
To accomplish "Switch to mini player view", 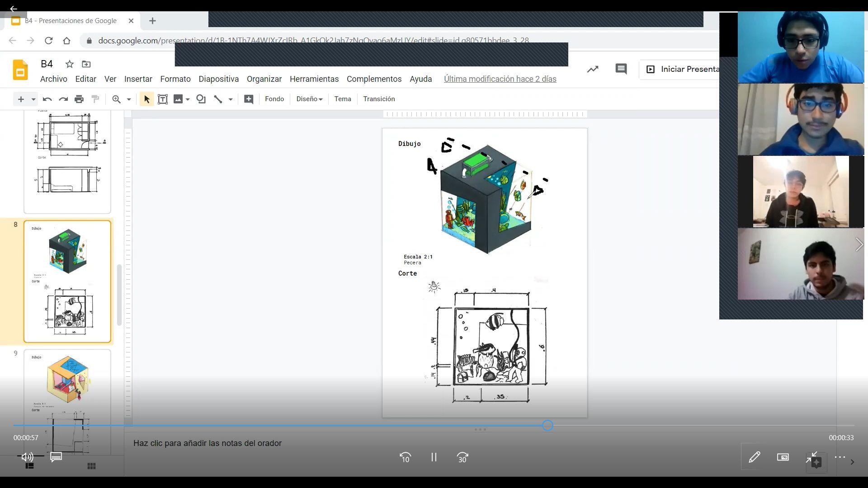I will pos(783,457).
